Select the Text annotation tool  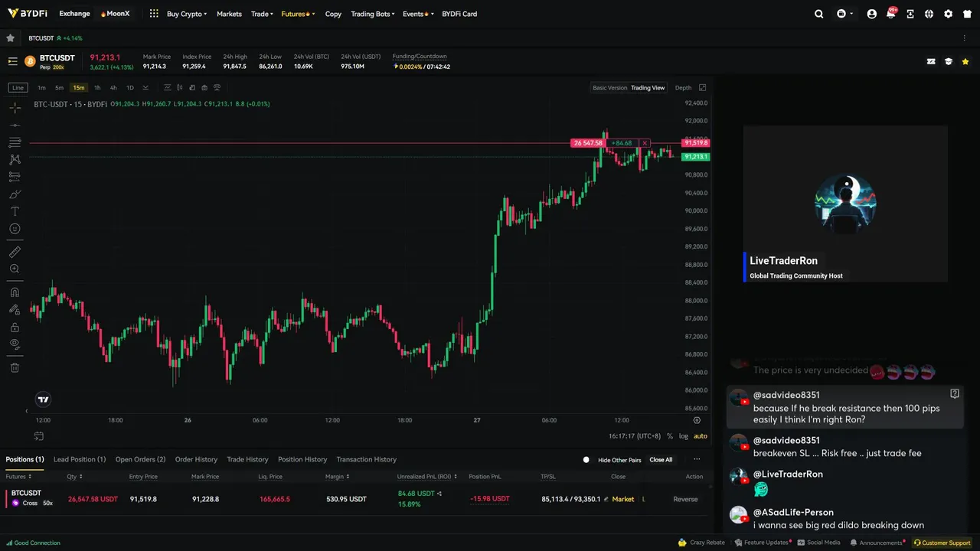15,211
